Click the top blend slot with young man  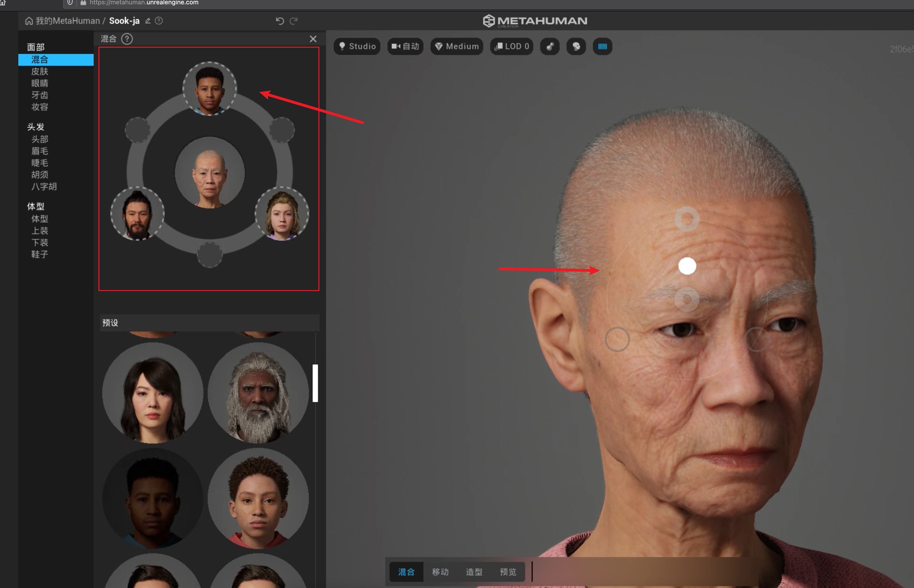click(x=209, y=89)
